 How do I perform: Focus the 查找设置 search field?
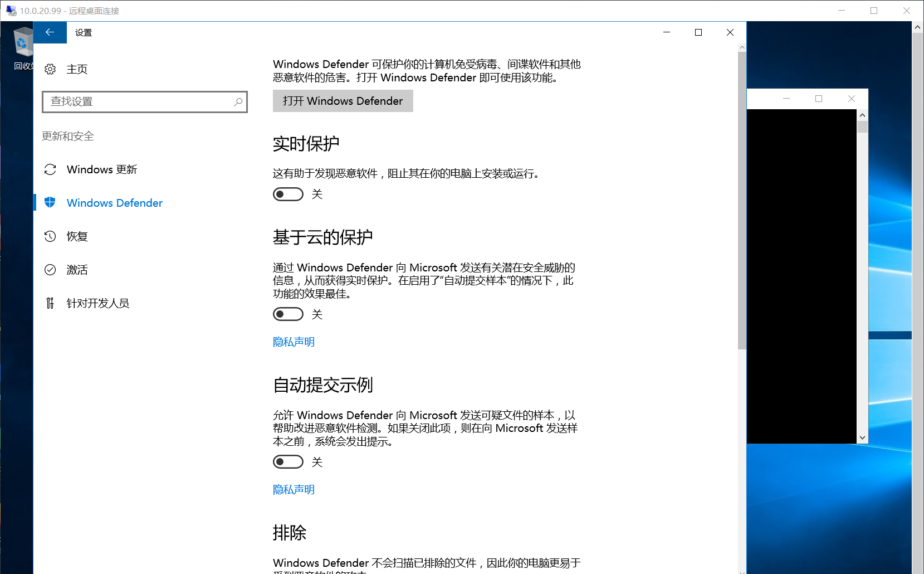click(145, 102)
